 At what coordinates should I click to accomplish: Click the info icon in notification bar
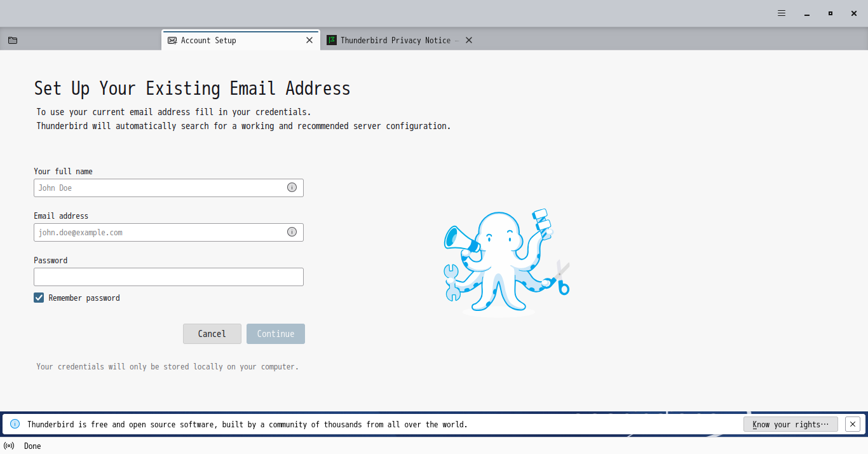[x=15, y=424]
